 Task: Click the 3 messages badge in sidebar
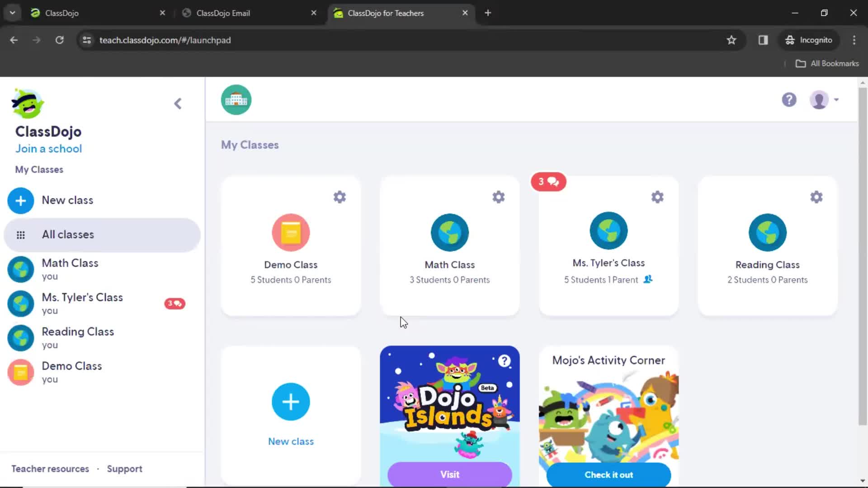(175, 304)
